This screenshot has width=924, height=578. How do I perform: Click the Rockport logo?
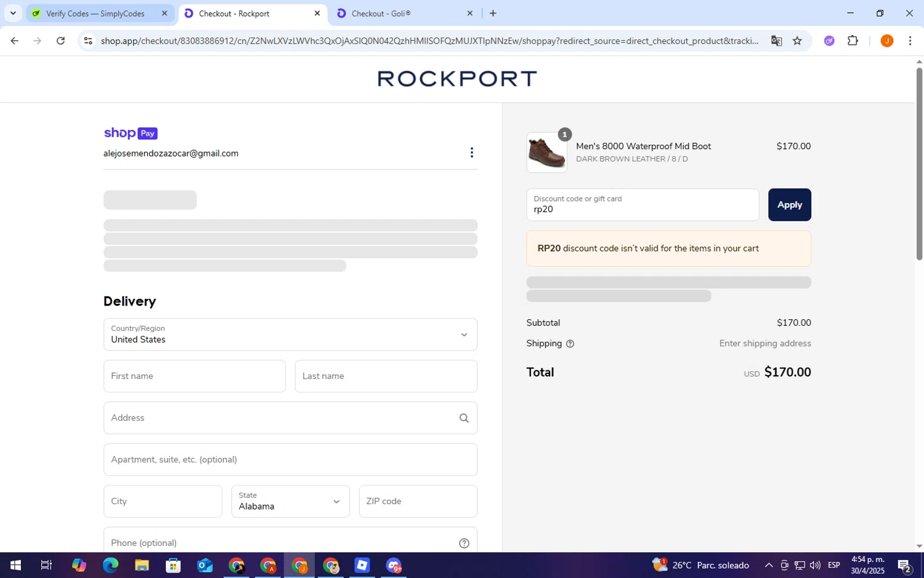coord(457,78)
